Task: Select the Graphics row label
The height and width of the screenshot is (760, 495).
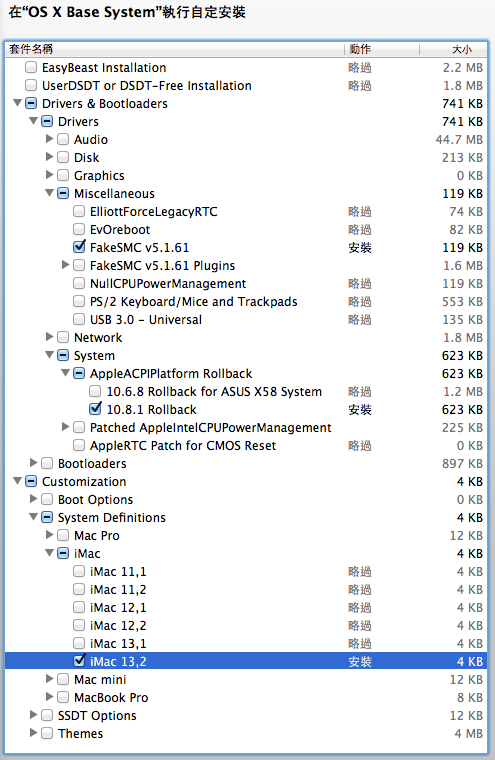Action: pos(99,175)
